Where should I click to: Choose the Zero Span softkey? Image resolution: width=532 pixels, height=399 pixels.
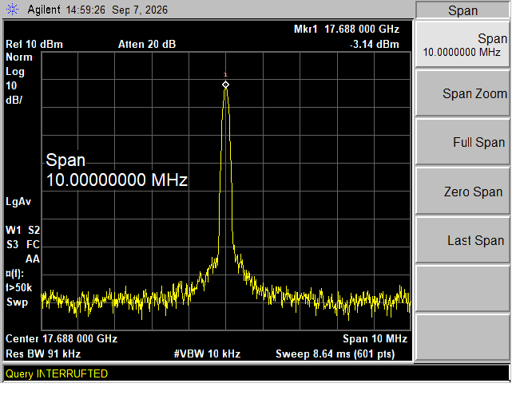[x=463, y=192]
